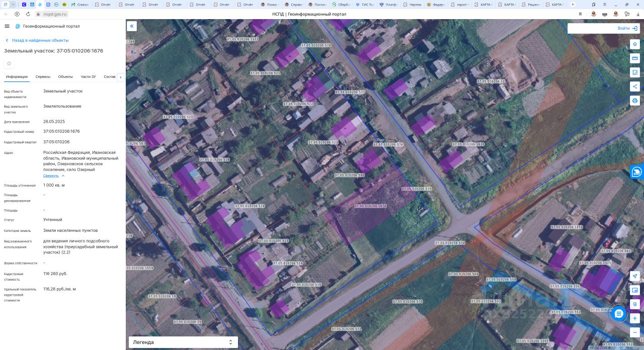Open the Состав tab

click(110, 77)
